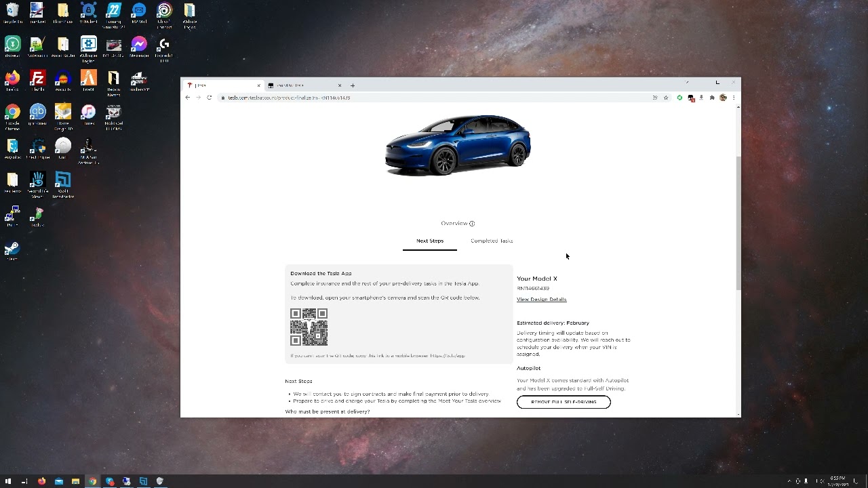Open Firefox from the taskbar

tap(42, 481)
